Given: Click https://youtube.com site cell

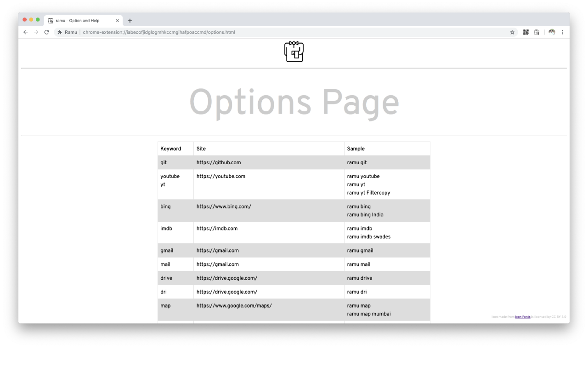Looking at the screenshot, I should pos(269,184).
